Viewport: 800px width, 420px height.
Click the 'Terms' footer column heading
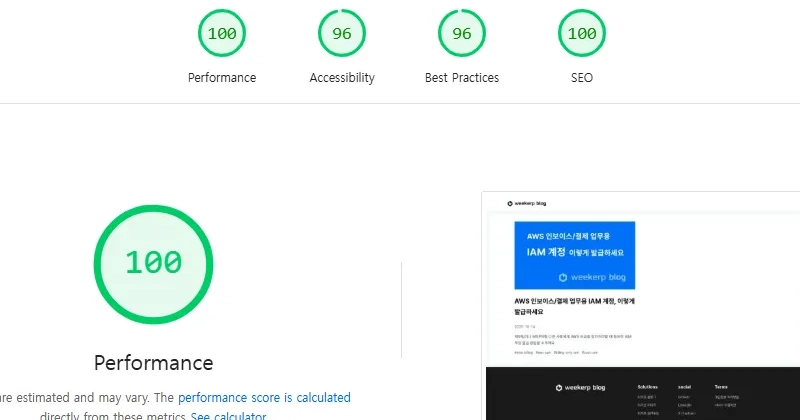point(721,387)
